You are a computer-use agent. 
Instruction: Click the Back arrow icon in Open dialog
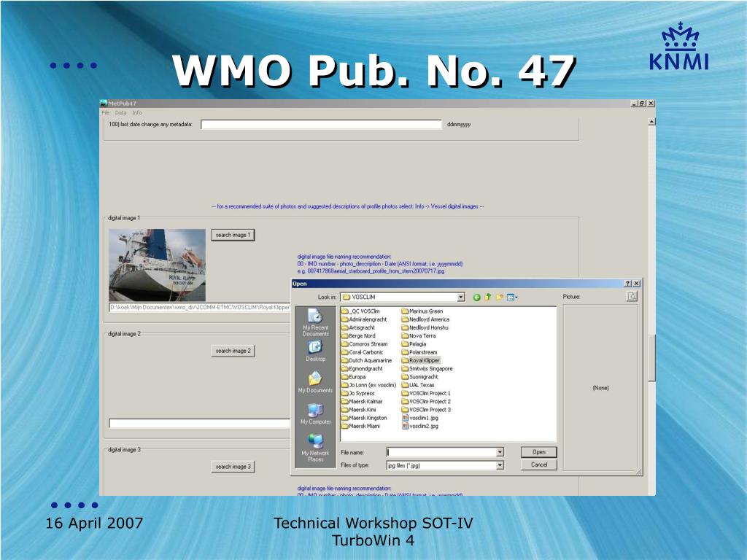[x=476, y=297]
